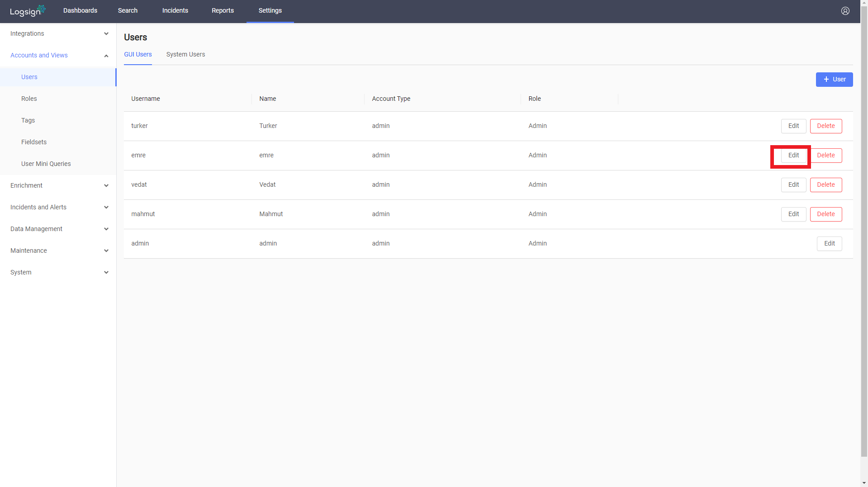This screenshot has height=487, width=868.
Task: Delete the turker user
Action: point(825,126)
